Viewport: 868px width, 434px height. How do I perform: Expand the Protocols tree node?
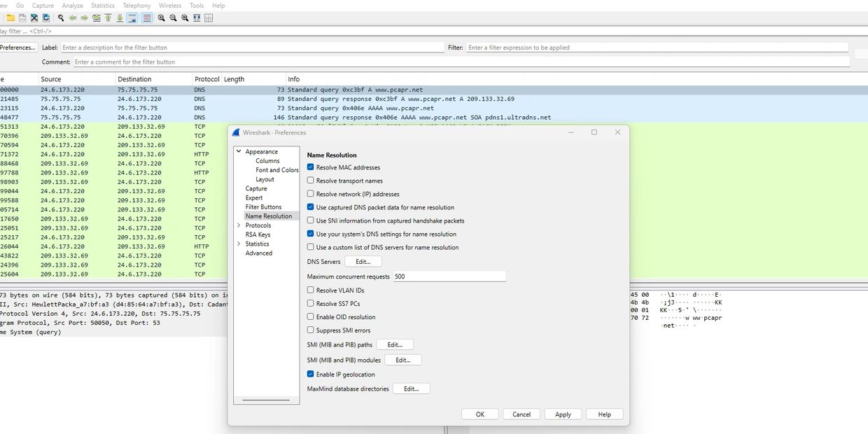[x=239, y=225]
